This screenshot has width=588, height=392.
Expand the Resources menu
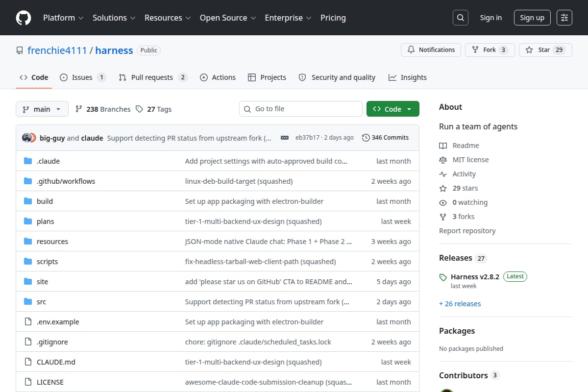[x=167, y=18]
